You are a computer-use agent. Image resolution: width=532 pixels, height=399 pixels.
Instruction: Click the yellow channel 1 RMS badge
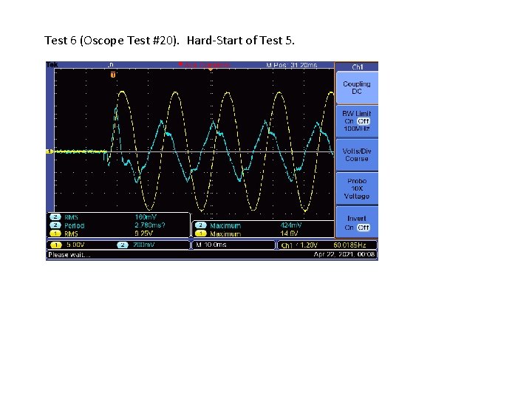[x=55, y=233]
